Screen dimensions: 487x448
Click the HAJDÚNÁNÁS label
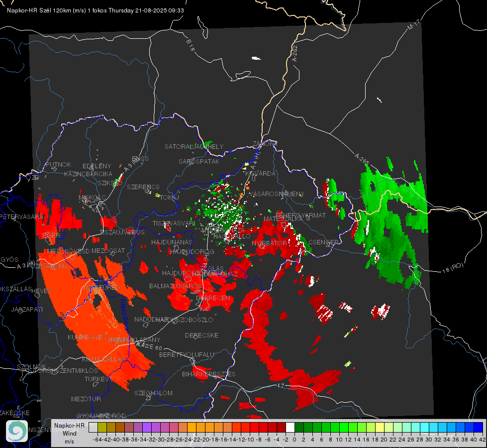coord(172,242)
